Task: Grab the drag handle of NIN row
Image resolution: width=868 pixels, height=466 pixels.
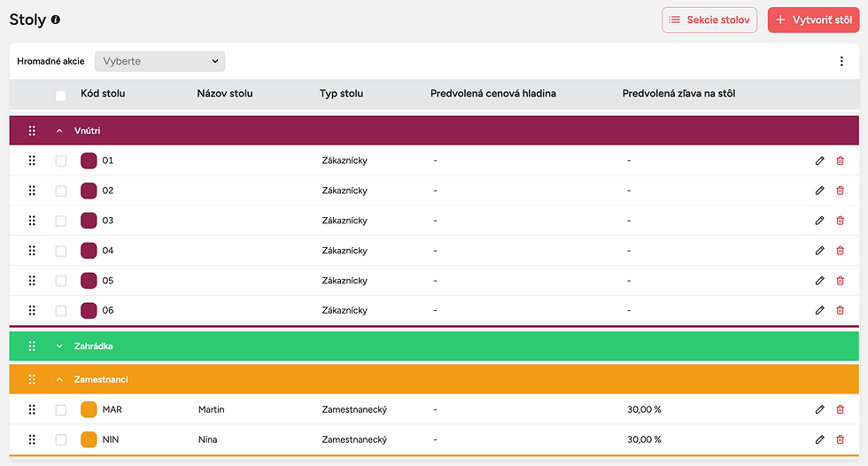Action: click(x=32, y=439)
